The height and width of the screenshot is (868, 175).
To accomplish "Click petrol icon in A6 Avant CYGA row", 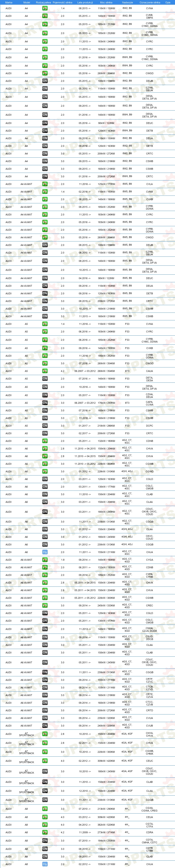I will (45, 560).
